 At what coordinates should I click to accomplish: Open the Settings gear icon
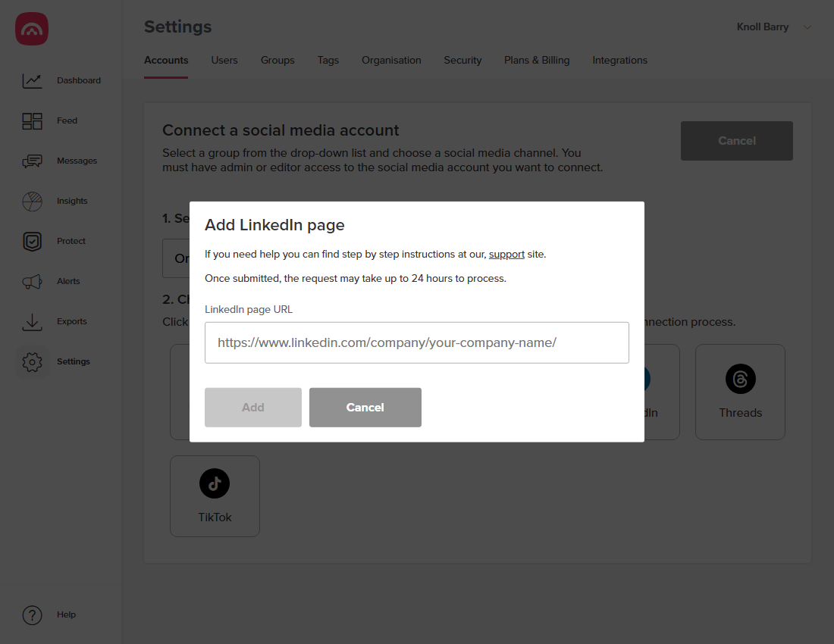click(x=32, y=362)
